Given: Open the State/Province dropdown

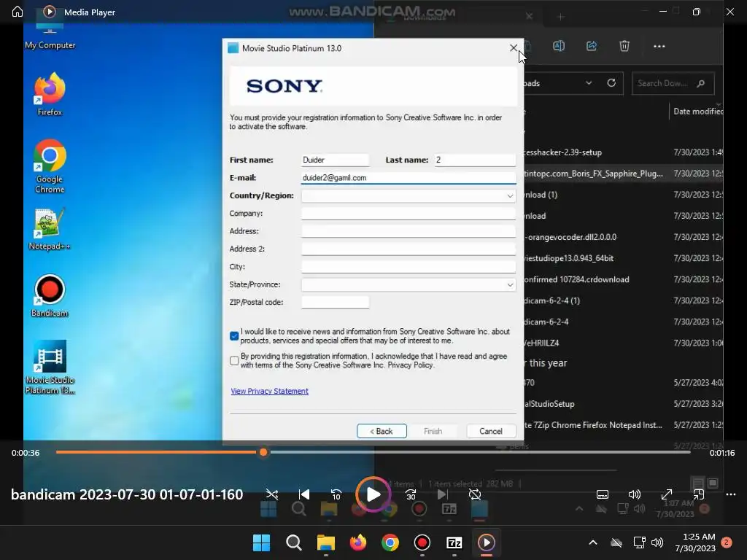Looking at the screenshot, I should coord(409,285).
